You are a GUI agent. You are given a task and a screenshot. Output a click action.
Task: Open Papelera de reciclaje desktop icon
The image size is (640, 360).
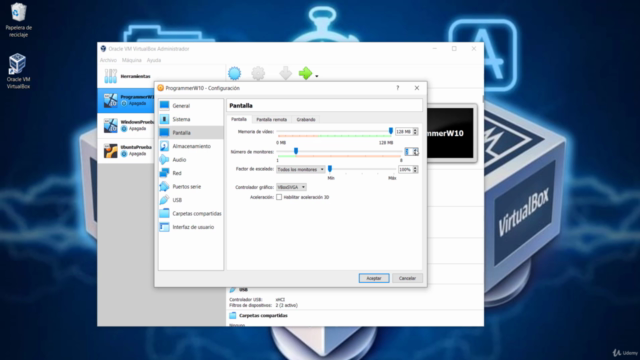[18, 20]
